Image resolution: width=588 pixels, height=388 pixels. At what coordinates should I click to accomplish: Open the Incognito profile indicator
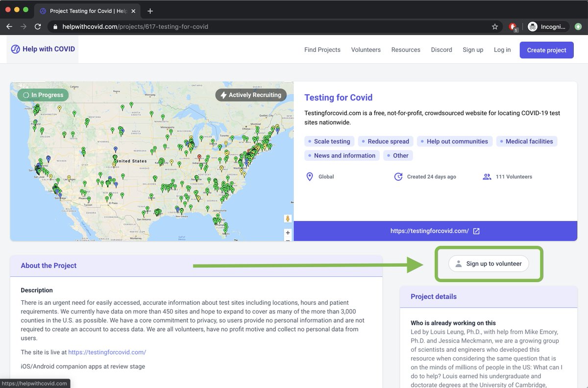[548, 26]
